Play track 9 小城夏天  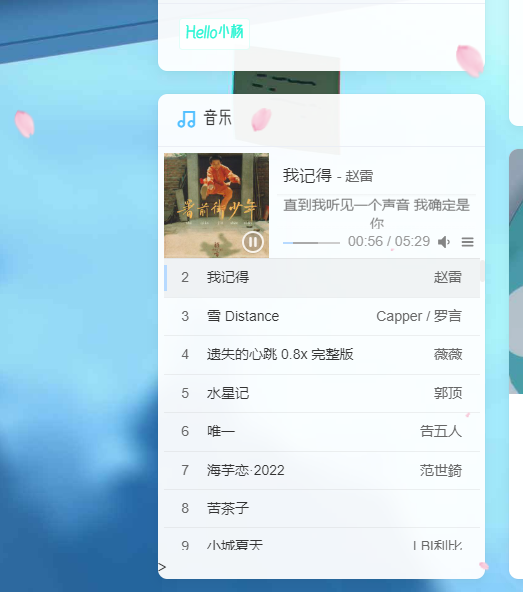(322, 543)
